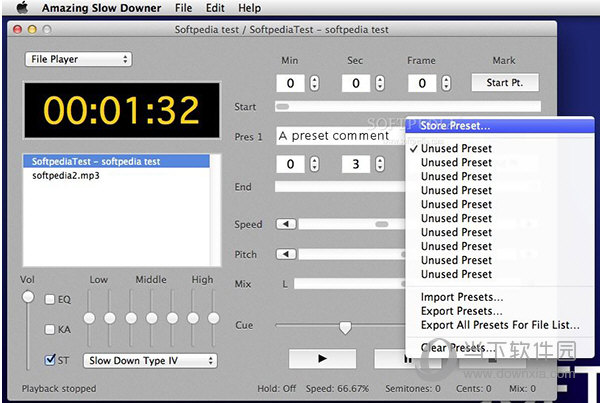The height and width of the screenshot is (403, 600).
Task: Choose Clear Presets... menu entry
Action: [x=500, y=348]
